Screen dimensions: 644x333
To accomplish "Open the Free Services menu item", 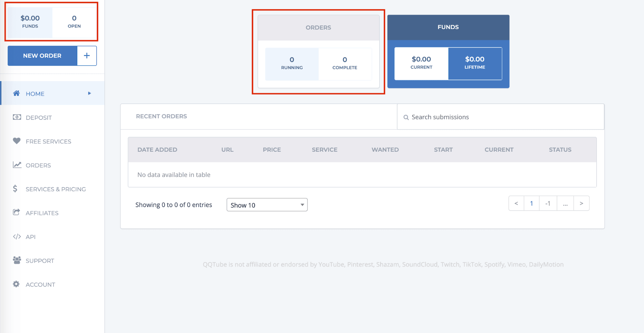I will (x=53, y=141).
